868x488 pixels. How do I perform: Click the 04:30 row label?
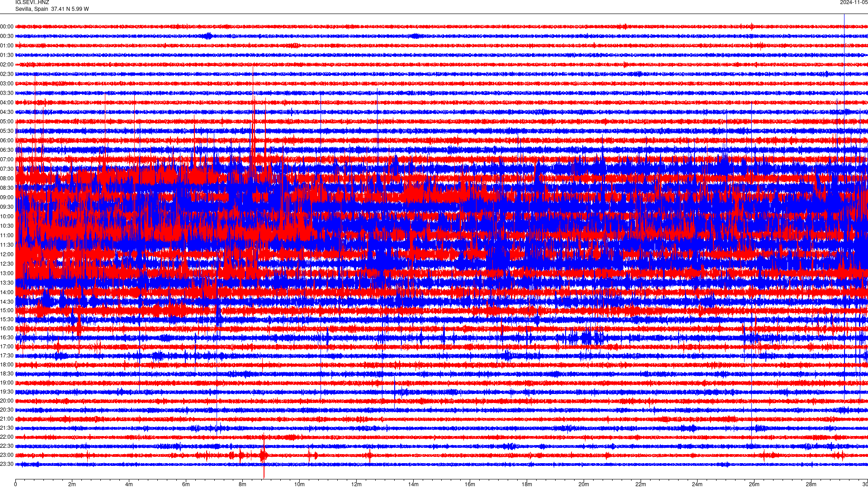point(7,112)
